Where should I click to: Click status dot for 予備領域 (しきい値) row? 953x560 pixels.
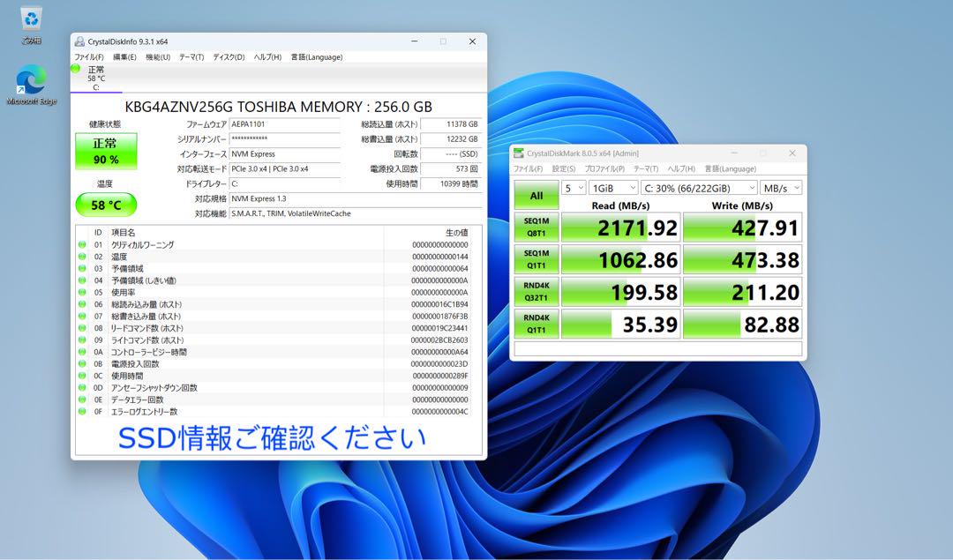point(82,280)
